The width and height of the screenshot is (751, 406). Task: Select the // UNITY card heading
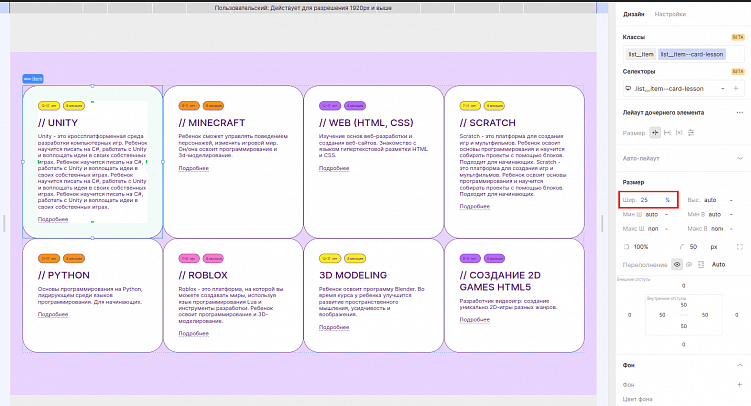57,123
